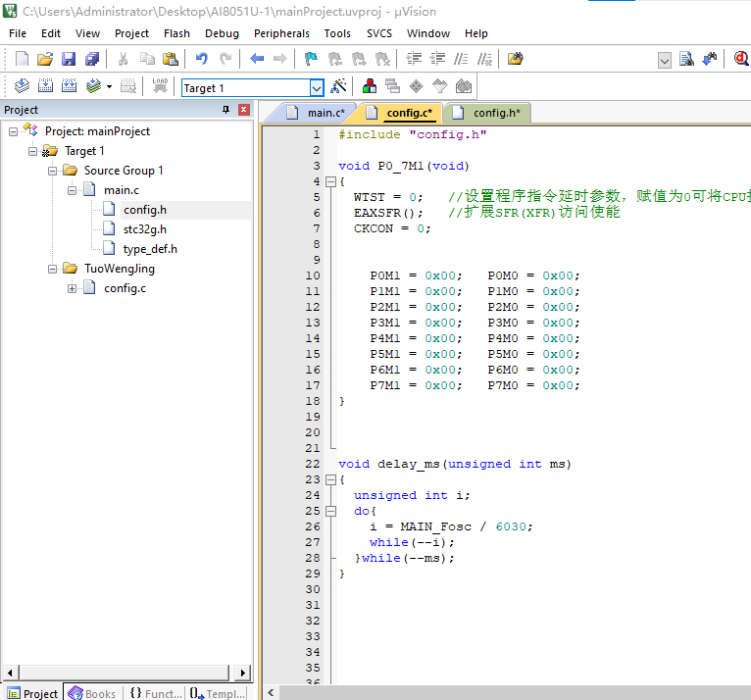Screen dimensions: 751x700
Task: Click the Start Debug session icon
Action: click(741, 59)
